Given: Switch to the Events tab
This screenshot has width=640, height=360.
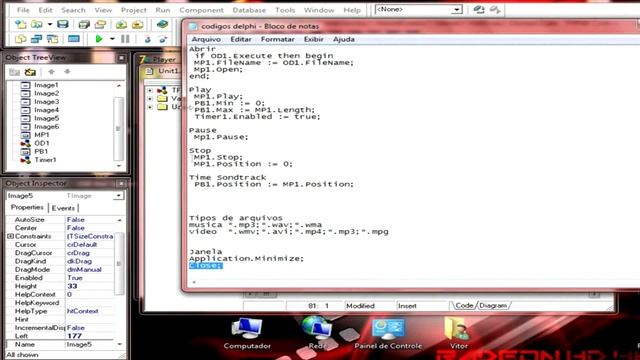Looking at the screenshot, I should [63, 208].
